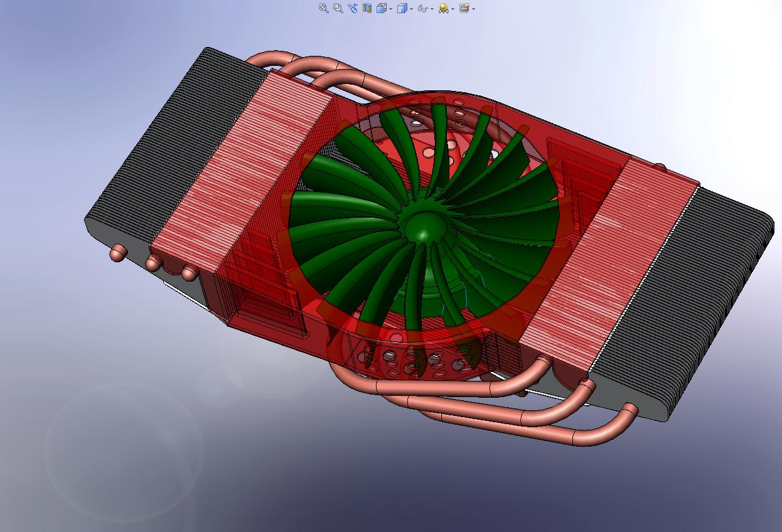Open the View Orientation dropdown arrow
This screenshot has height=532, width=782.
[391, 9]
